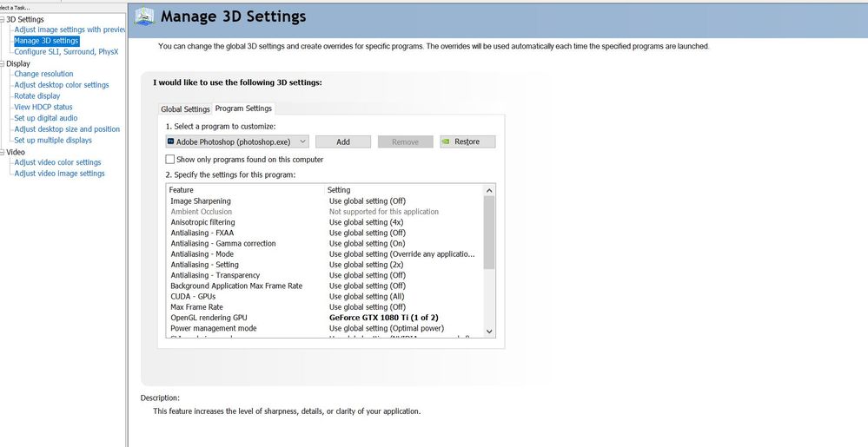Open Change resolution page
This screenshot has width=868, height=447.
tap(43, 74)
